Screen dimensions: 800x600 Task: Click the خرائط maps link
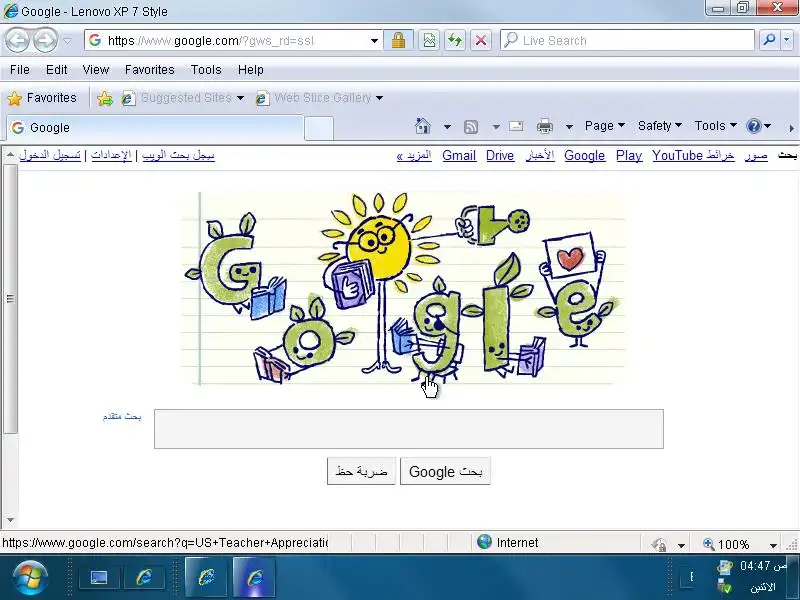click(x=720, y=155)
